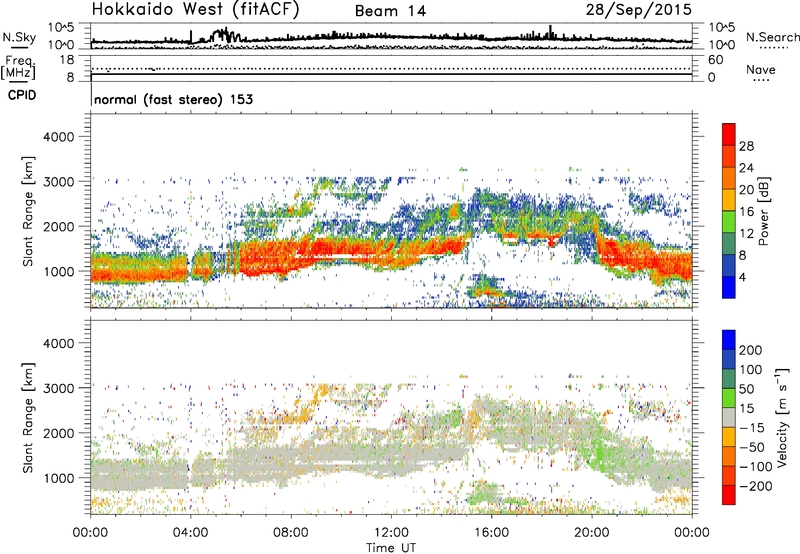The height and width of the screenshot is (554, 800).
Task: Select the grey segment of Velocity colorbar
Action: 729,417
